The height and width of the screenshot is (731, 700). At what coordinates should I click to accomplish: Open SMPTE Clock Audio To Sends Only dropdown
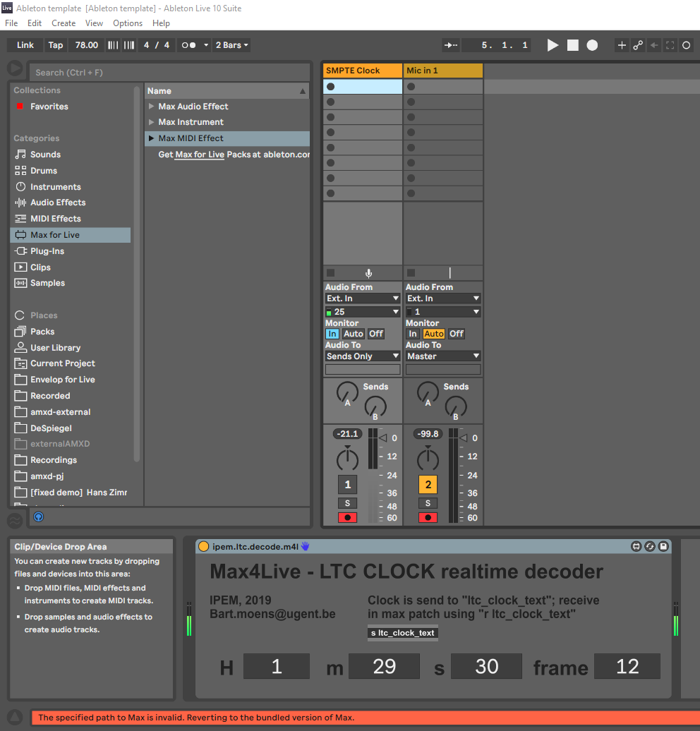click(x=363, y=356)
